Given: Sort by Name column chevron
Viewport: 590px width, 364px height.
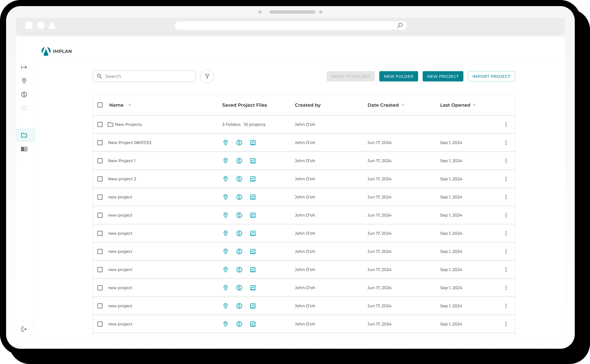Looking at the screenshot, I should coord(130,105).
